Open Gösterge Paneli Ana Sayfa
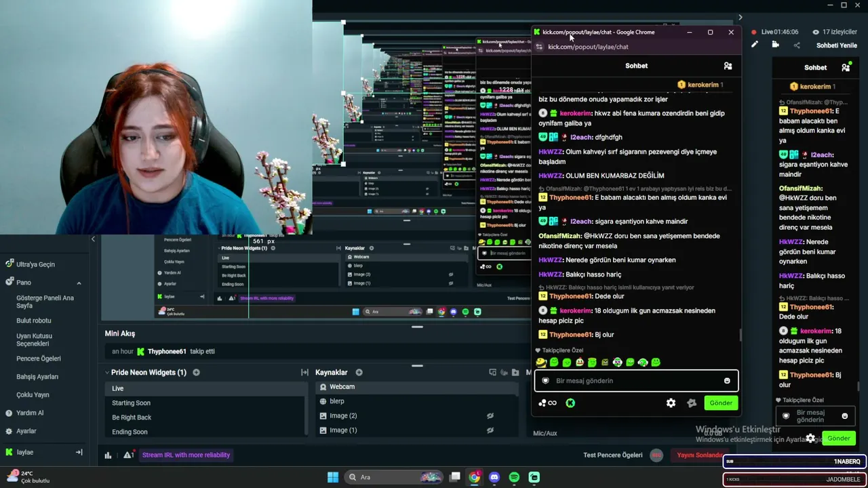 pyautogui.click(x=45, y=302)
